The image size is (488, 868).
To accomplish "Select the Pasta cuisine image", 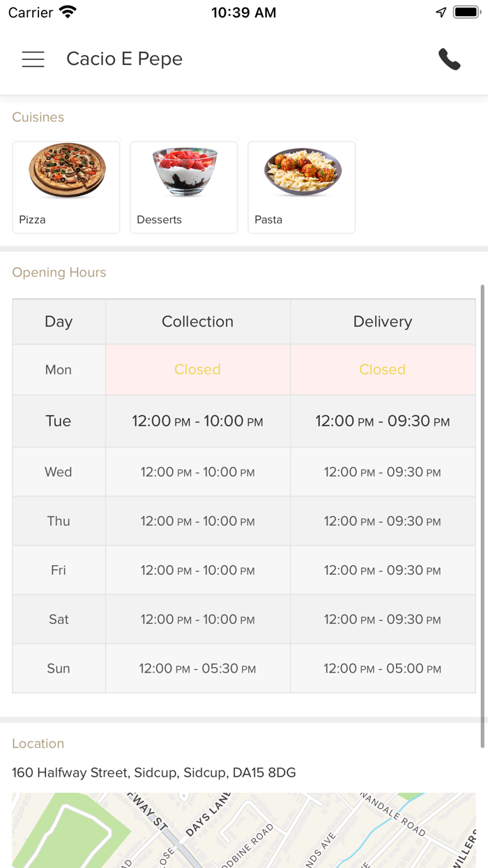I will pos(302,172).
